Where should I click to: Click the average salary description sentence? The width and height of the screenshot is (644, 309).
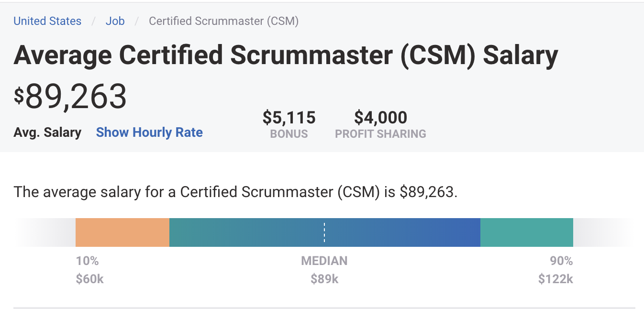236,192
